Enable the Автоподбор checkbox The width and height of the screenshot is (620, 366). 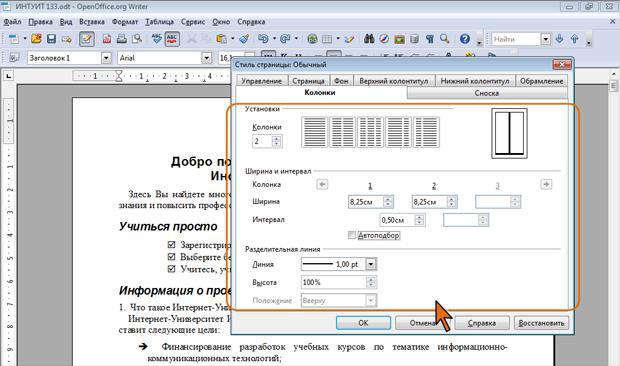352,235
